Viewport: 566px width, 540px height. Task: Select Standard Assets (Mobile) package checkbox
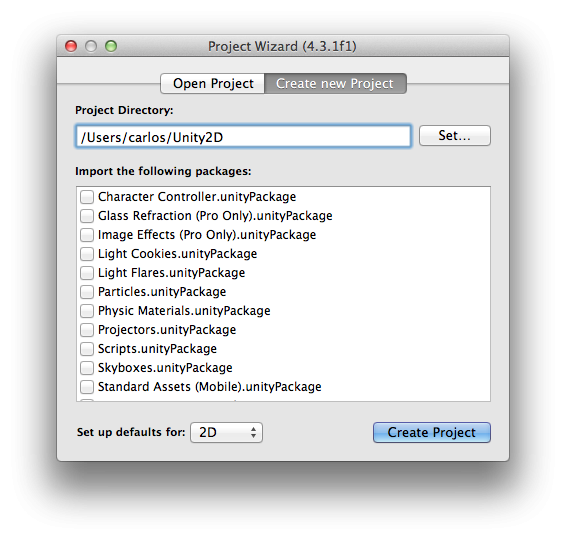coord(87,387)
